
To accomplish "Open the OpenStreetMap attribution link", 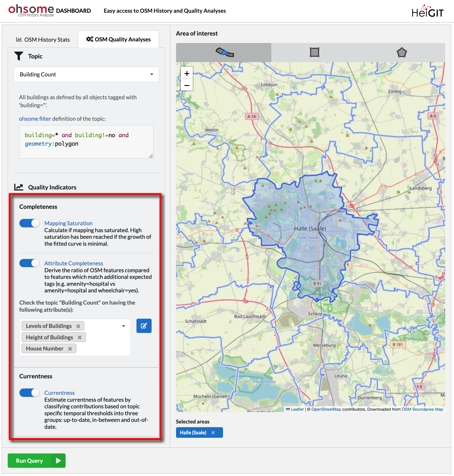I will [326, 409].
